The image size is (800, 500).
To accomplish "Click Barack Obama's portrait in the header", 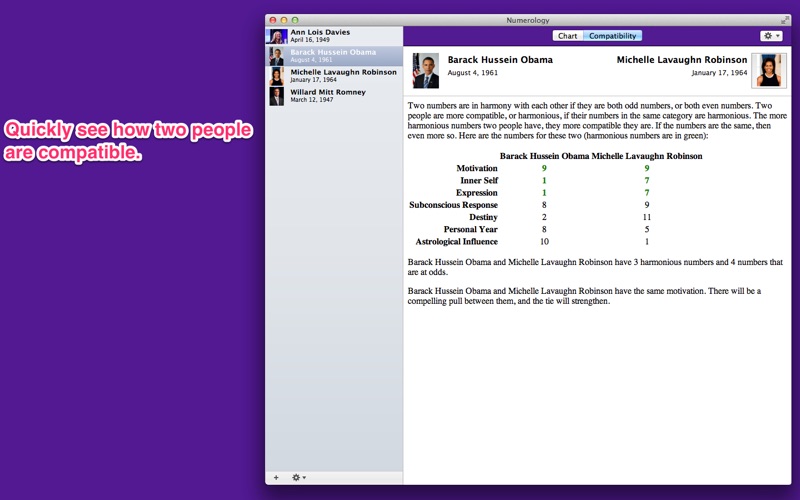I will tap(426, 70).
